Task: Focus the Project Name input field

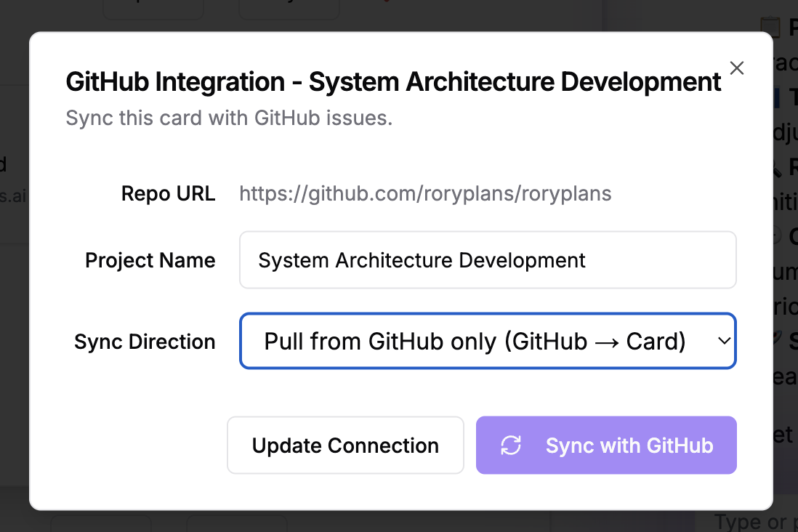Action: [487, 260]
